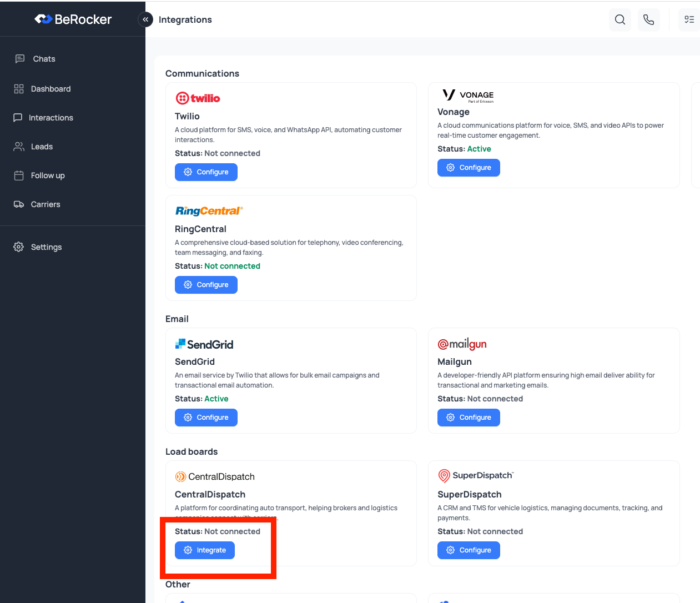Click the Mailgun logo icon
Viewport: 700px width, 603px height.
point(462,343)
